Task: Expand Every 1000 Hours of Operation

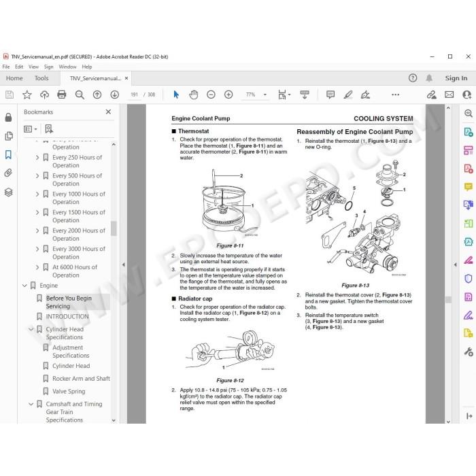Action: coord(37,194)
